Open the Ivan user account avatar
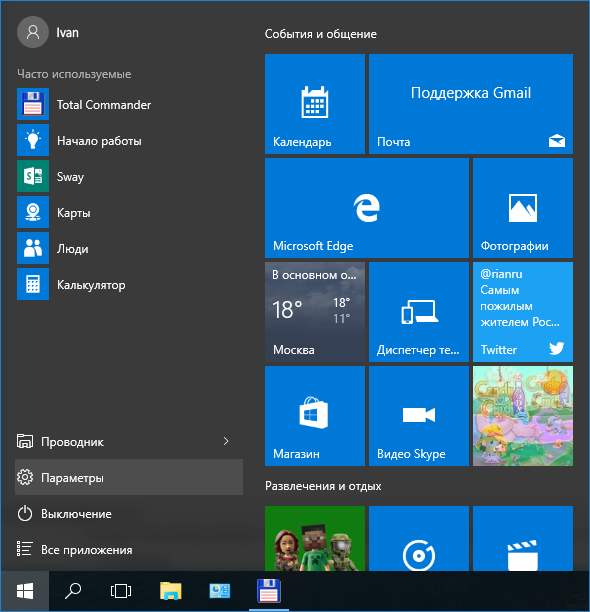This screenshot has width=590, height=612. (33, 32)
